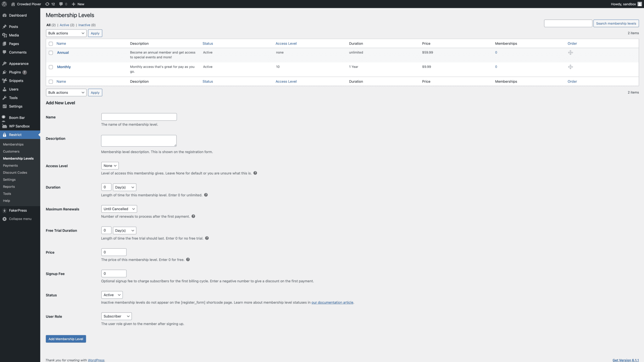644x362 pixels.
Task: Click the Name input field for new level
Action: click(x=139, y=117)
